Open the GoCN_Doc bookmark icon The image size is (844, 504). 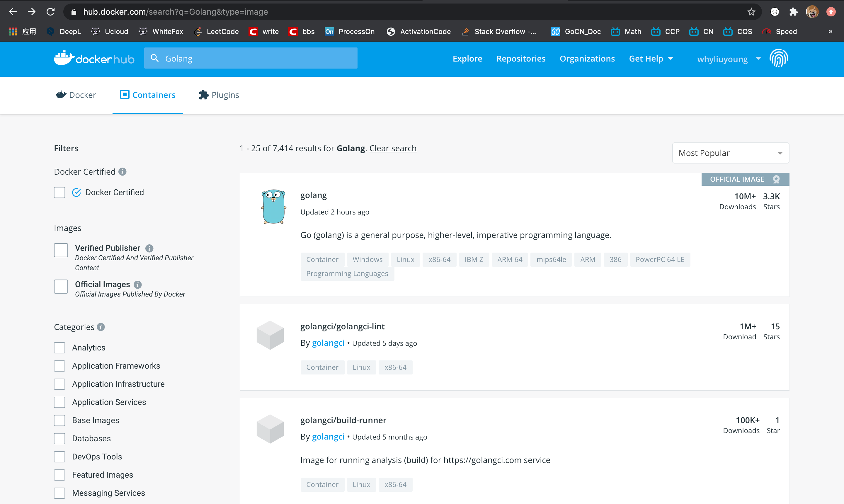pyautogui.click(x=555, y=31)
